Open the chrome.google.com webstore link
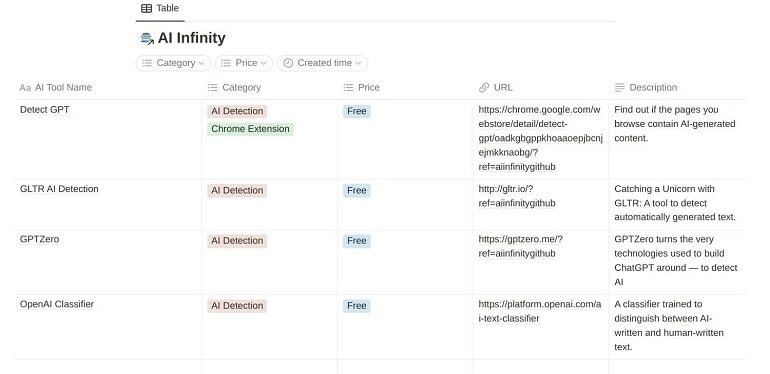This screenshot has width=770, height=374. point(540,138)
